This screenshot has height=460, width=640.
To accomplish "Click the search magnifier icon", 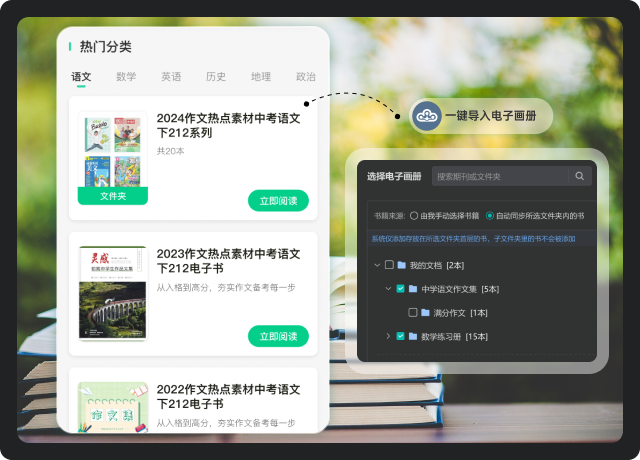I will [x=580, y=176].
